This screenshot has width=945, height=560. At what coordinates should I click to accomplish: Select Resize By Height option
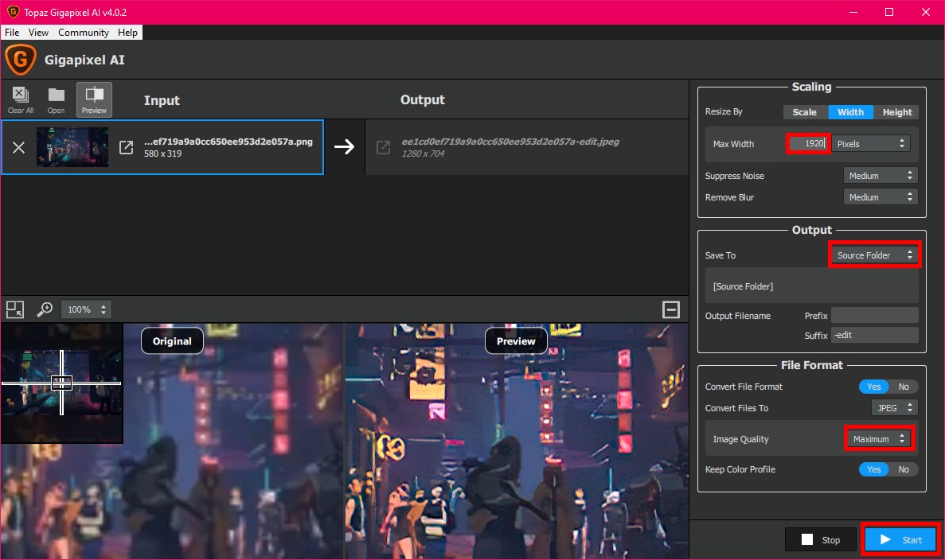coord(896,112)
